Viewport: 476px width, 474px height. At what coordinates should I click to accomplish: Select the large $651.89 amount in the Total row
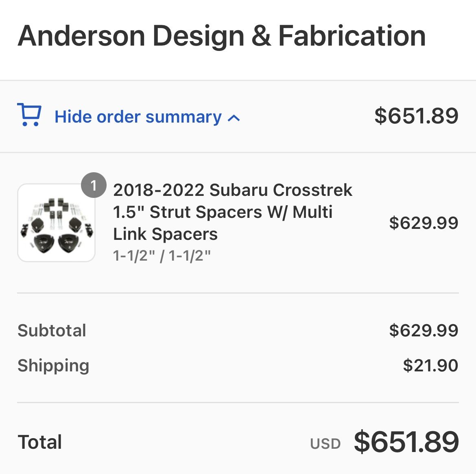[406, 442]
